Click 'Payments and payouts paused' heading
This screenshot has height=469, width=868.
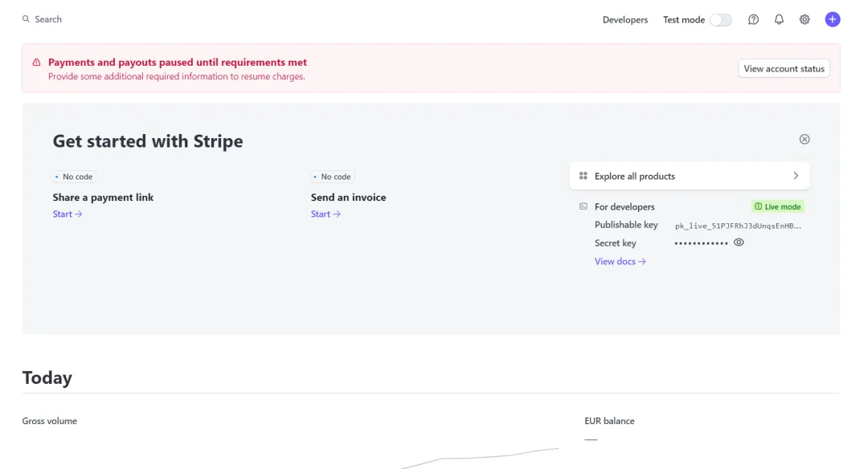(x=177, y=63)
